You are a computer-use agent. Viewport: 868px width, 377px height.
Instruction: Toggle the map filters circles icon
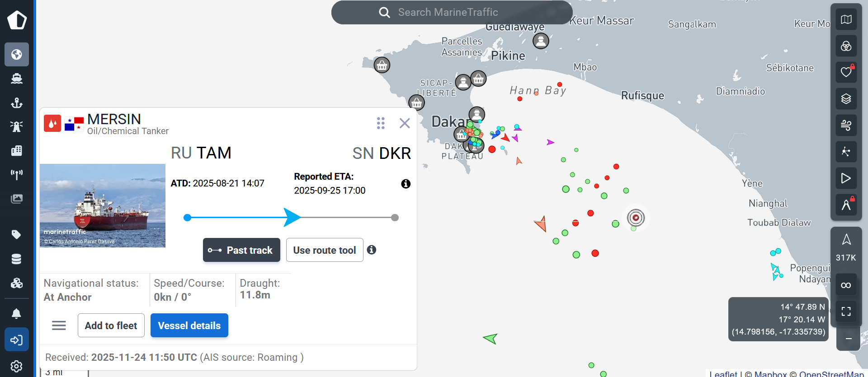click(846, 46)
